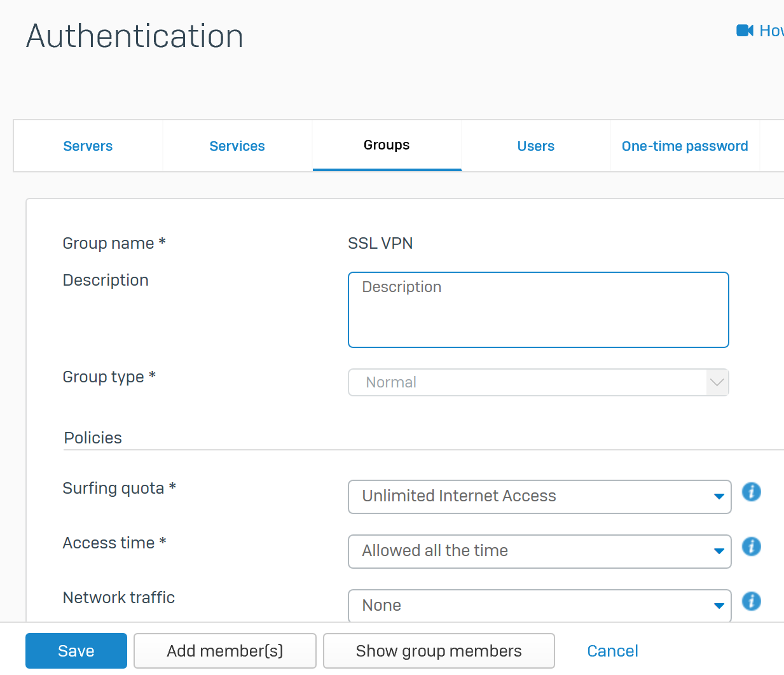Click the SSL VPN group name value

click(x=380, y=244)
